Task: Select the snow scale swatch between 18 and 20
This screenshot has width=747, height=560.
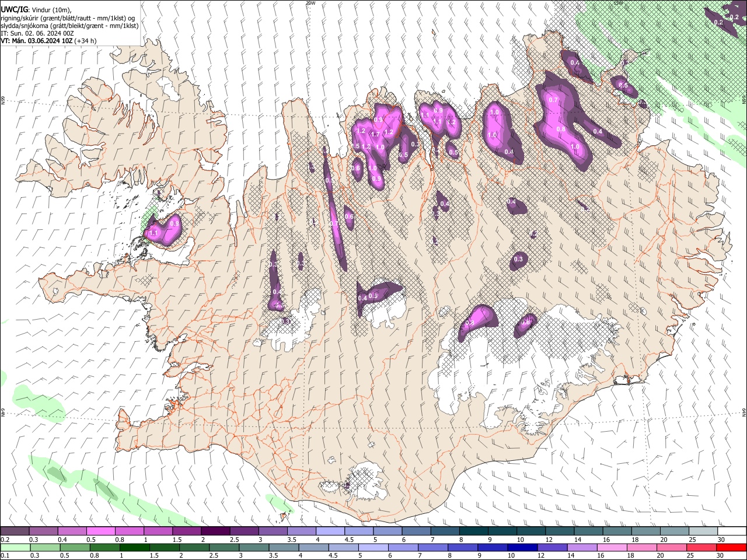Action: click(646, 531)
